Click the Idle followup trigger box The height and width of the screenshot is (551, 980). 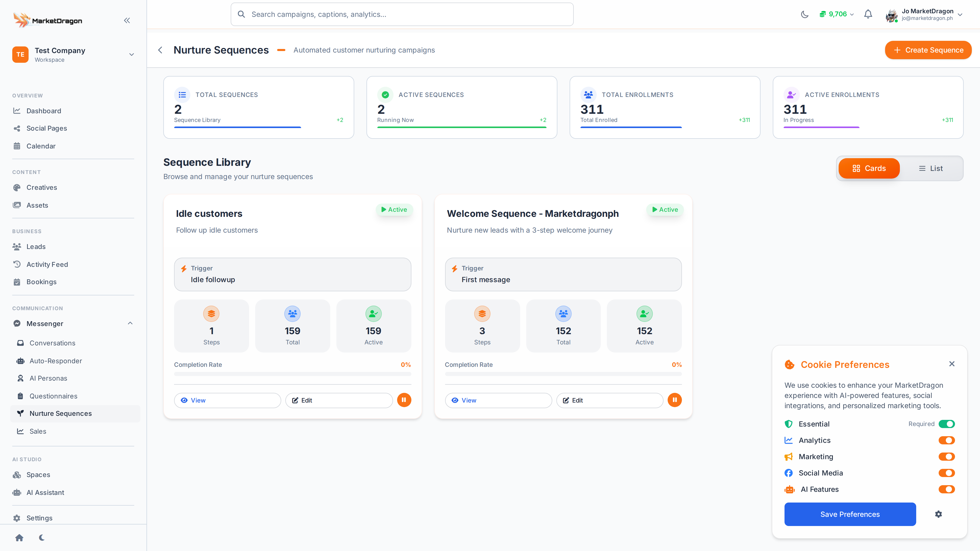(292, 274)
